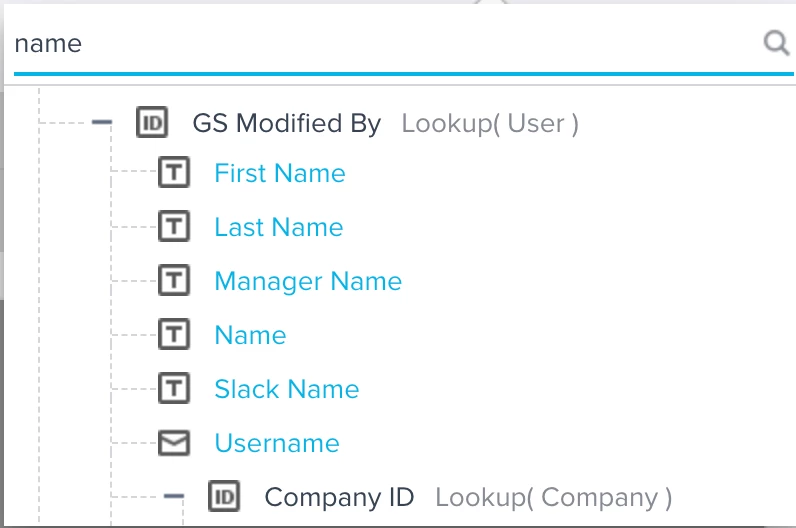
Task: Click the ID icon beside GS Modified By
Action: point(152,122)
